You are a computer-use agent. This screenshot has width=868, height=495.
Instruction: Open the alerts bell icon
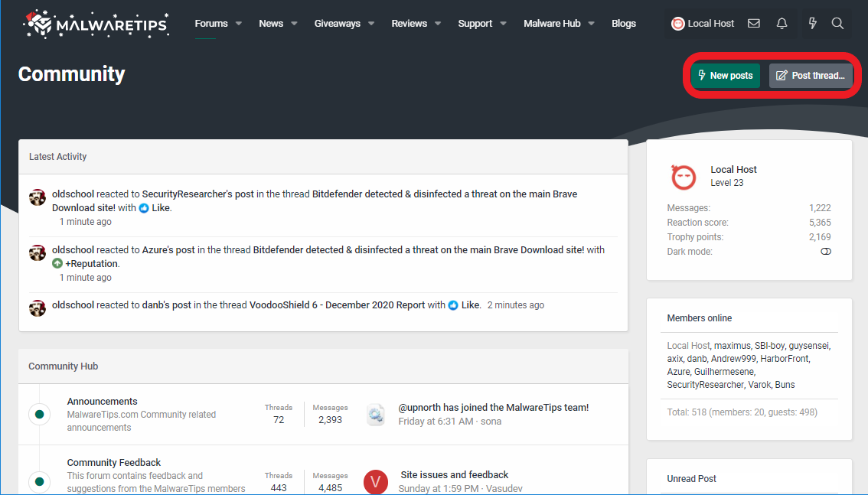(x=782, y=23)
